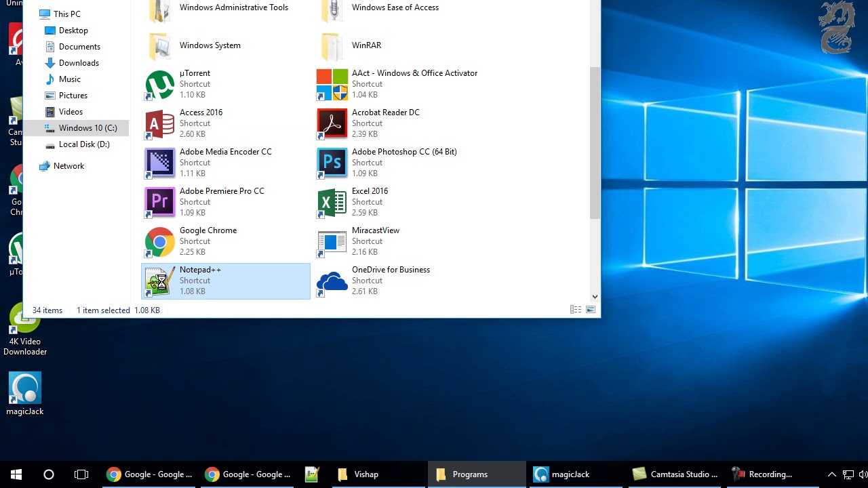Select the Adobe Premiere Pro CC shortcut

point(226,202)
